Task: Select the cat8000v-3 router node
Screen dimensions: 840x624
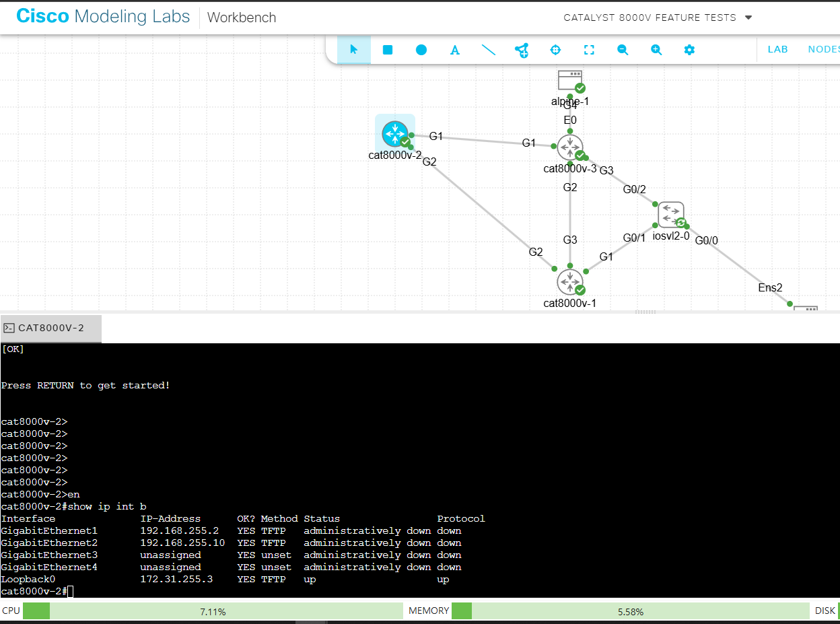Action: [x=570, y=147]
